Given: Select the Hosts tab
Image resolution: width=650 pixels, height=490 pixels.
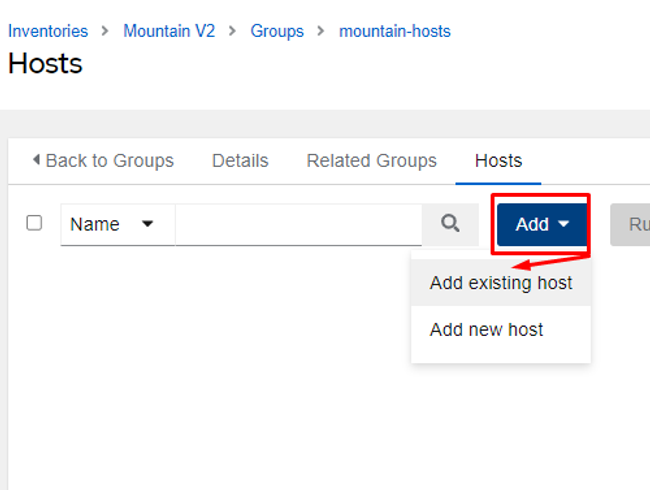Looking at the screenshot, I should 498,161.
